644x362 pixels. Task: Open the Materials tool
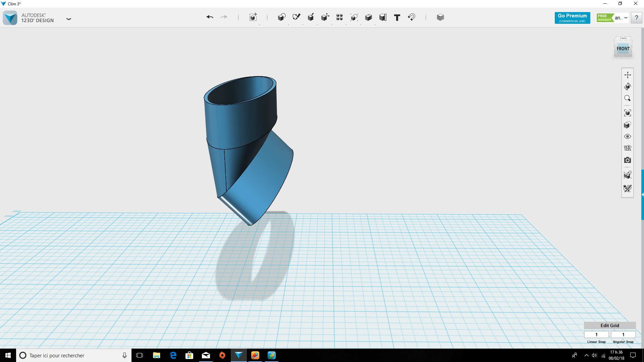coord(440,17)
